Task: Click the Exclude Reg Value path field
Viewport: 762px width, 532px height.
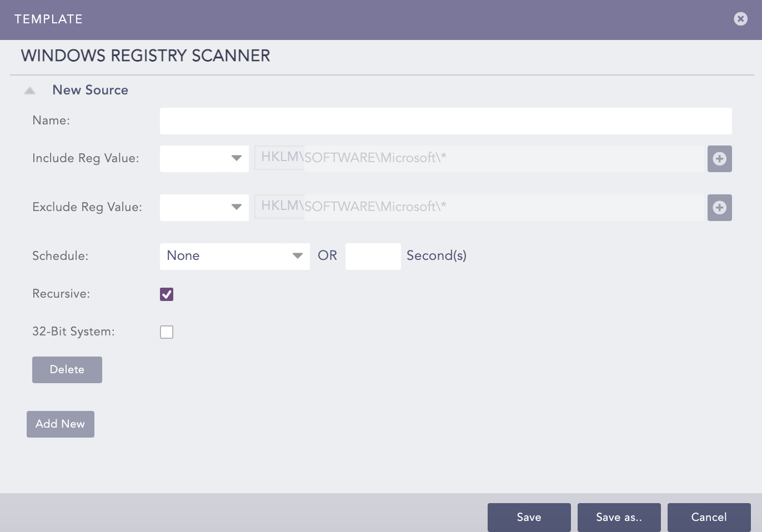Action: tap(503, 208)
